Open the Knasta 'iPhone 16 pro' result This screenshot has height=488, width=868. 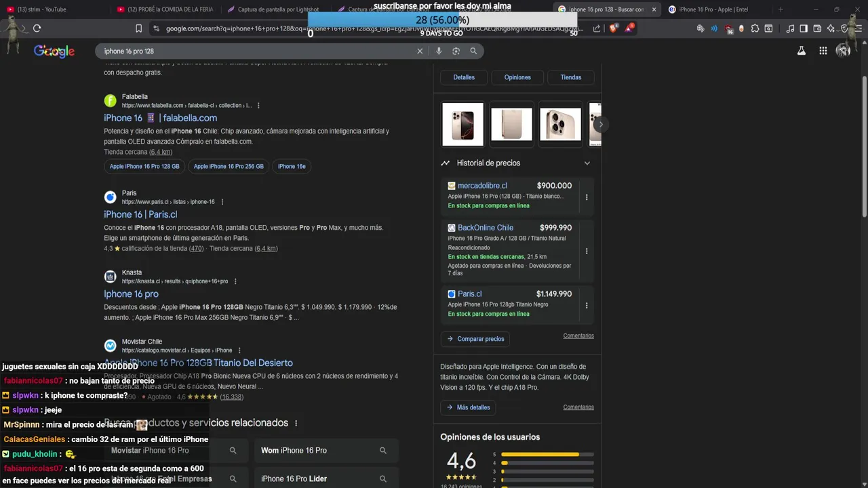point(131,293)
